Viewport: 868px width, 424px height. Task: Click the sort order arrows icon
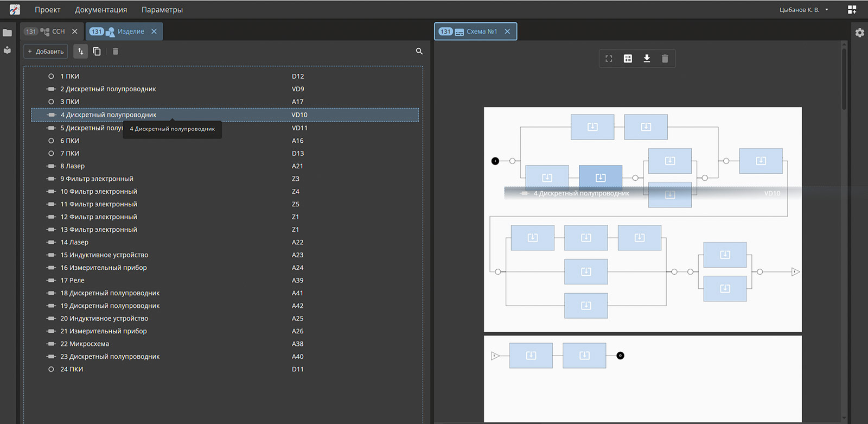tap(80, 51)
